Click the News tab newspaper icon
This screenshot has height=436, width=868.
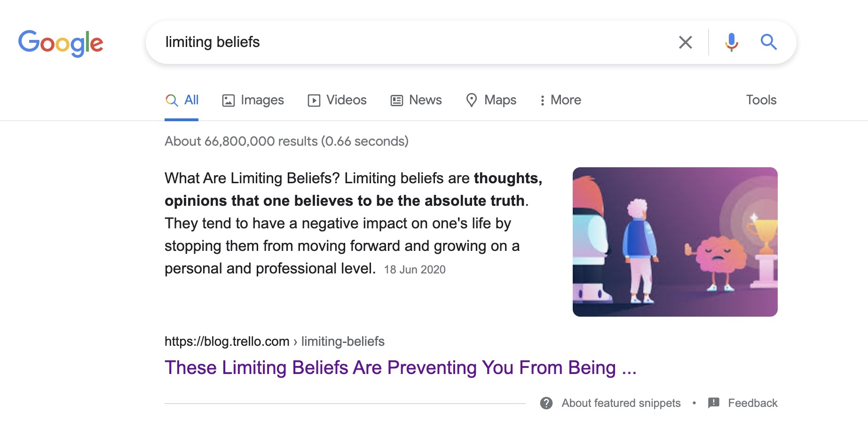pos(397,101)
